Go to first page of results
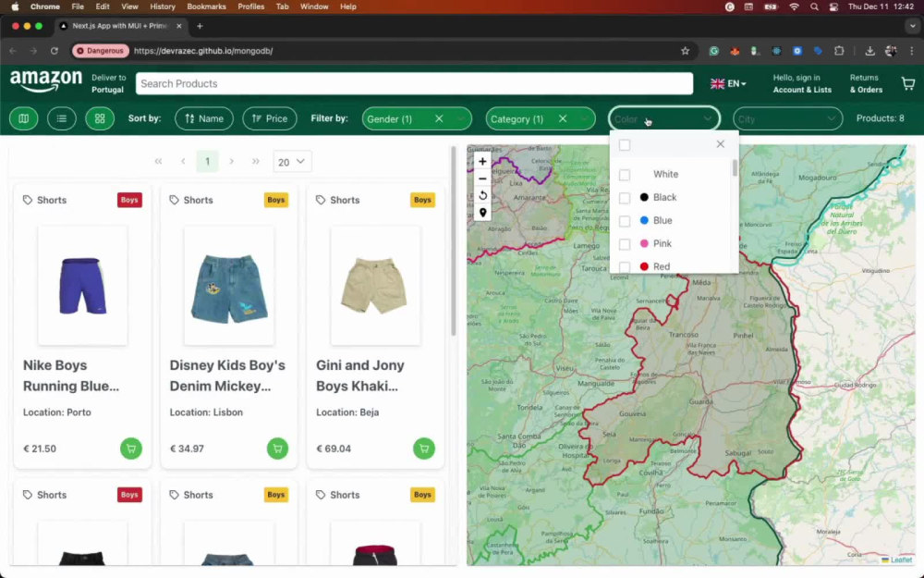 158,161
